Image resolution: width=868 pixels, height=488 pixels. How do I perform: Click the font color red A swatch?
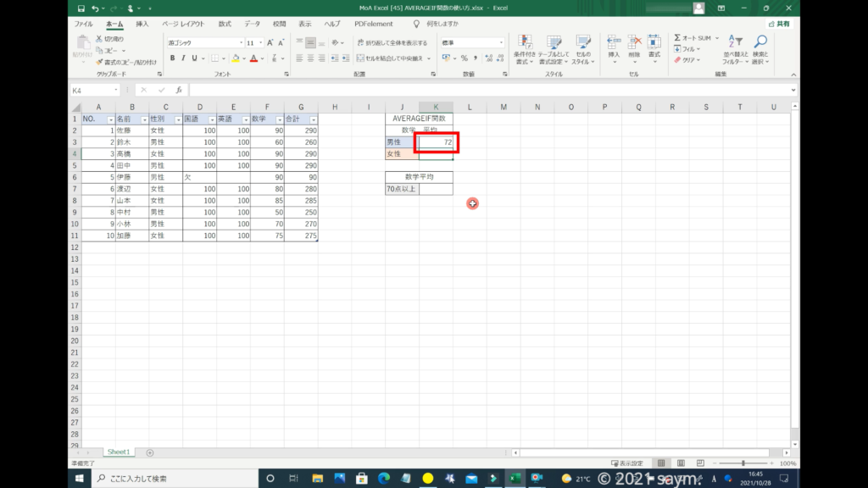pyautogui.click(x=253, y=58)
